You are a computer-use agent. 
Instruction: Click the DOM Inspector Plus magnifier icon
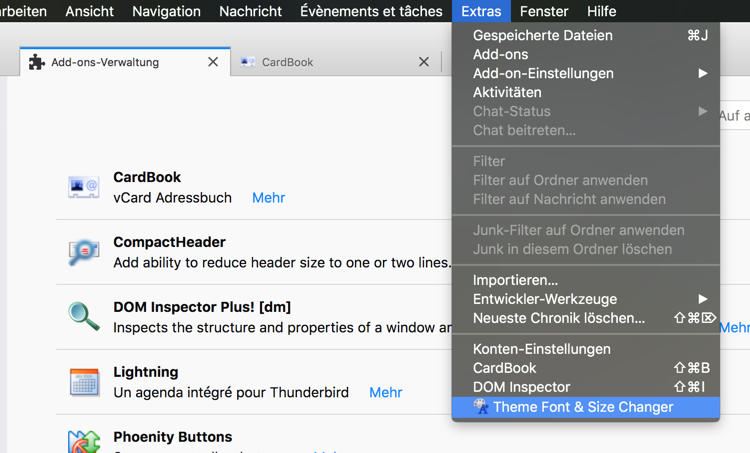84,316
